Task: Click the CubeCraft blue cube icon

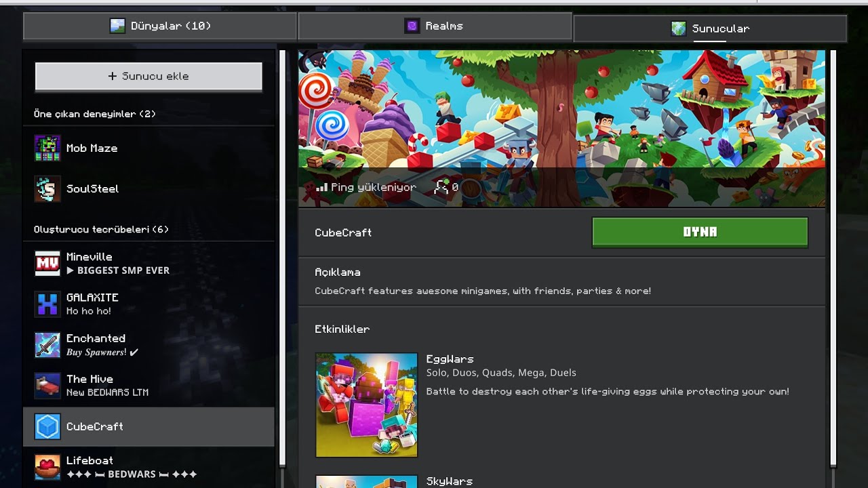Action: tap(47, 426)
